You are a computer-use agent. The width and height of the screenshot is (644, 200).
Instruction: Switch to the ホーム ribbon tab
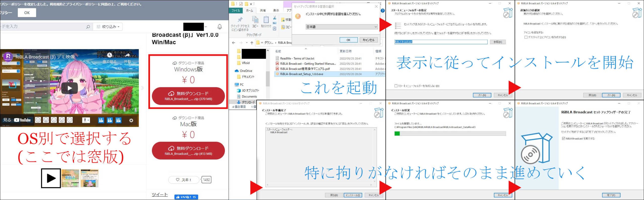tap(249, 11)
